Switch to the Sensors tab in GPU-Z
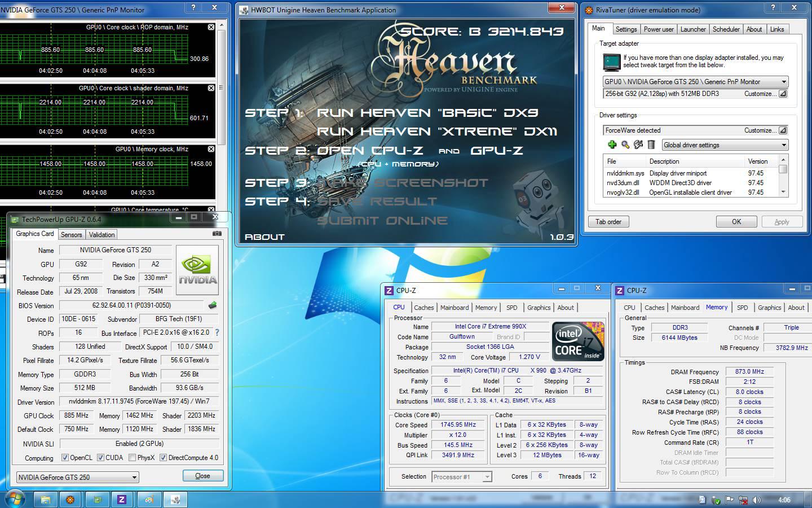Screen dimensions: 812x508 (x=72, y=235)
